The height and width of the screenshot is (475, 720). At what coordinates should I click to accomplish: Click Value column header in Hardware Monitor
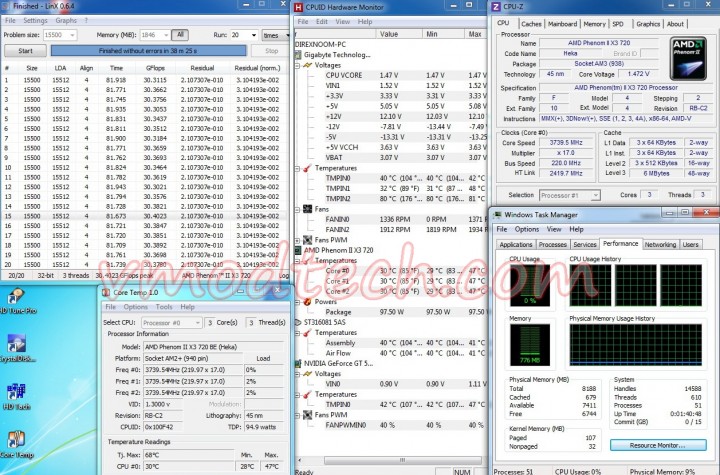(399, 34)
